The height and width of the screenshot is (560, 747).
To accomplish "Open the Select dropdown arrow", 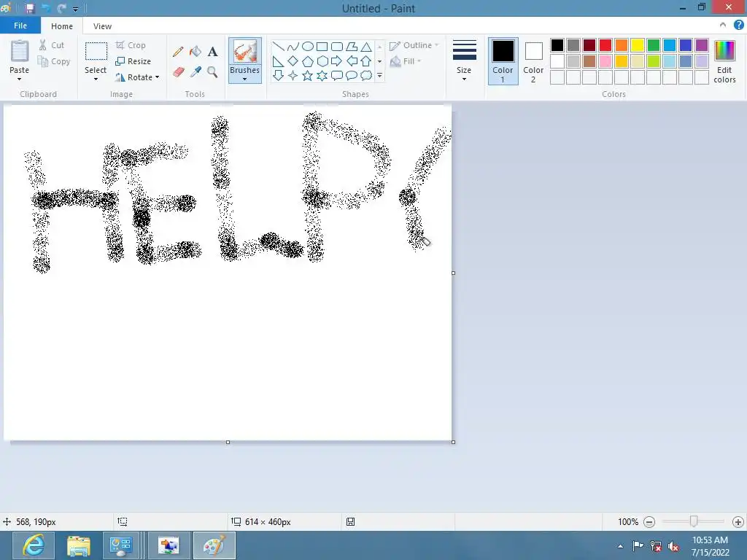I will coord(96,79).
